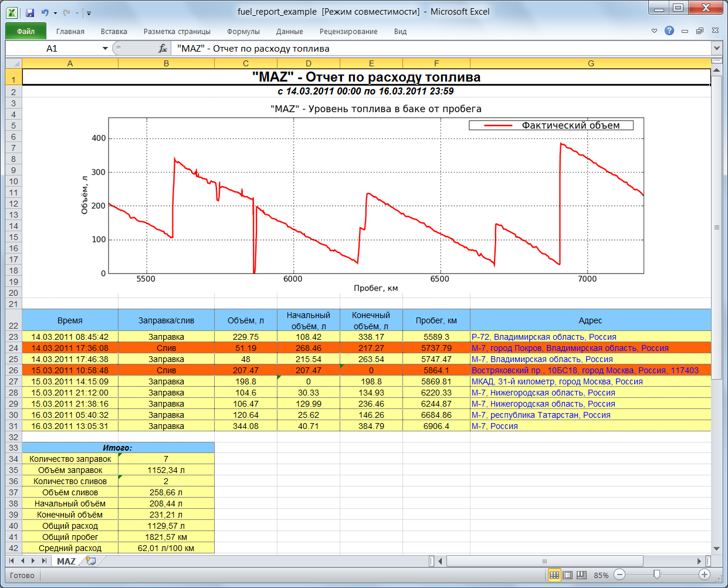The height and width of the screenshot is (588, 728).
Task: Click the Время column header cell
Action: (x=70, y=320)
